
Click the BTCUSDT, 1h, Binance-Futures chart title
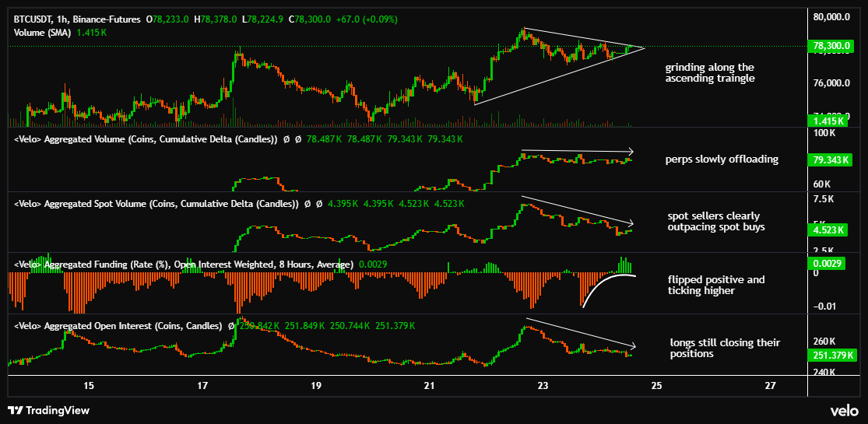77,19
